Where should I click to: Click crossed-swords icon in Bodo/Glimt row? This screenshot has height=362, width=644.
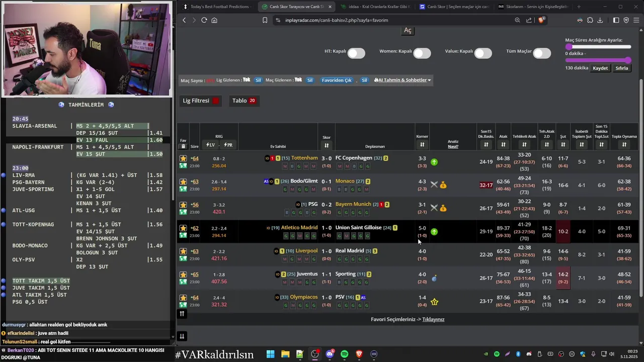point(434,185)
